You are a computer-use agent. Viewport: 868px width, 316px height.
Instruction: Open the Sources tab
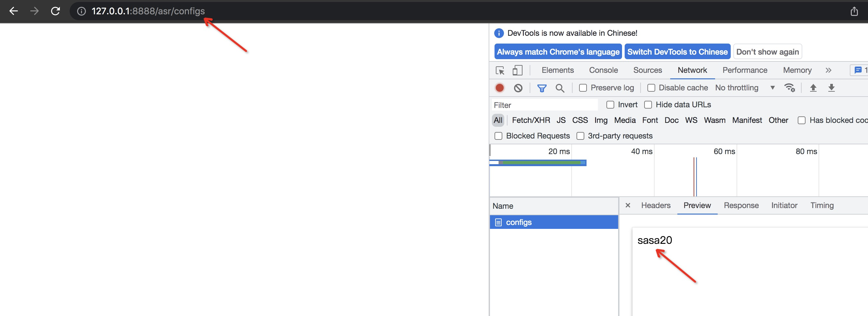tap(648, 70)
